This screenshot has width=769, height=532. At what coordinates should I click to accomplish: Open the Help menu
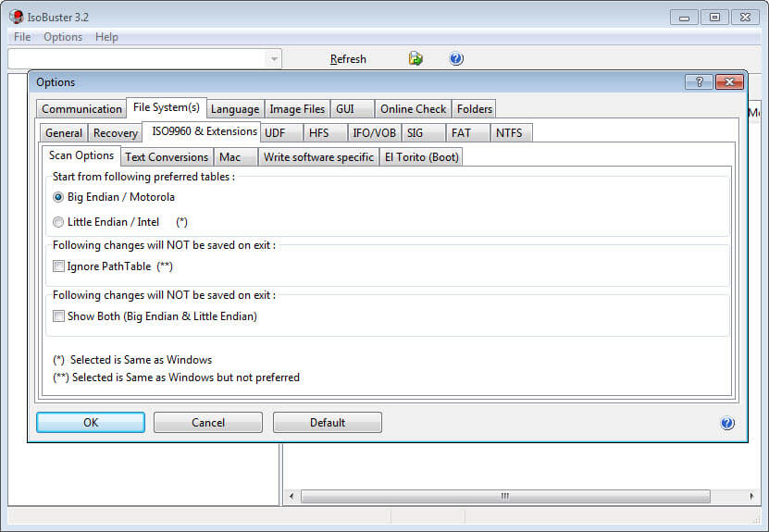point(106,37)
